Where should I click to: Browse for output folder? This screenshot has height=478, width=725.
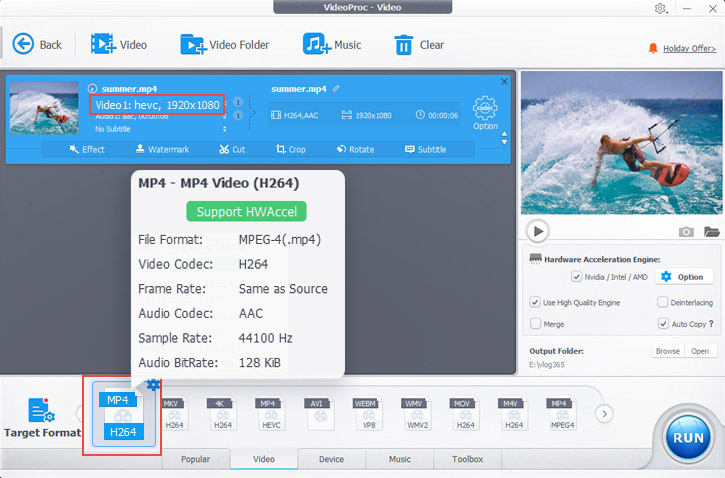668,351
